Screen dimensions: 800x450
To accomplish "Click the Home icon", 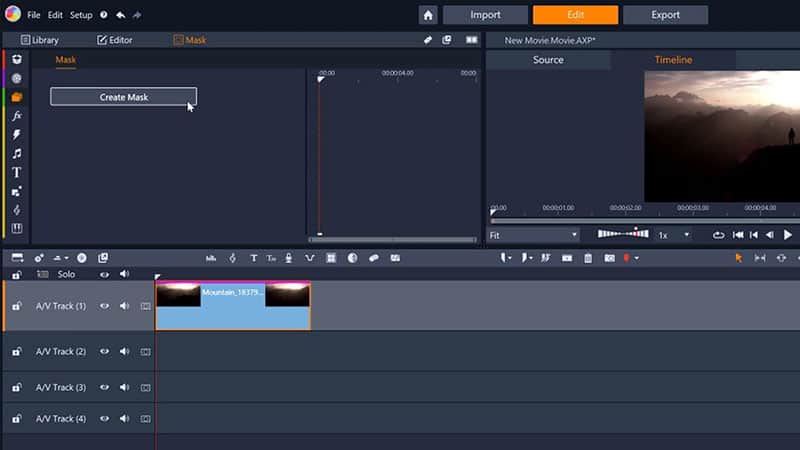I will [428, 15].
